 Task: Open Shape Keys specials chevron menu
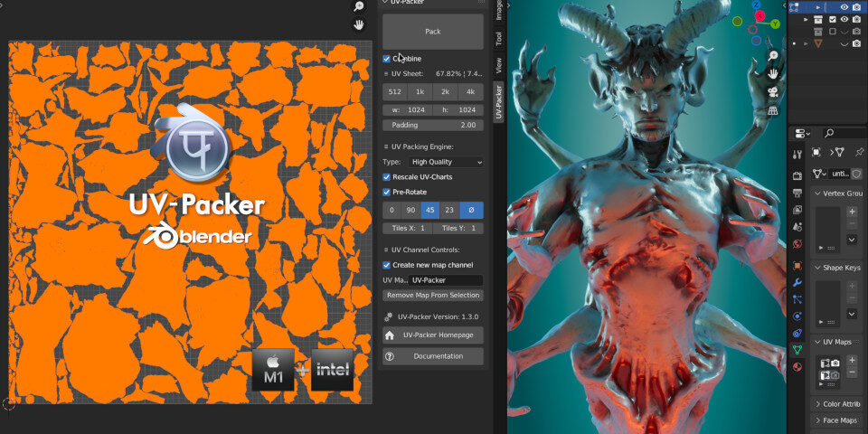tap(852, 314)
